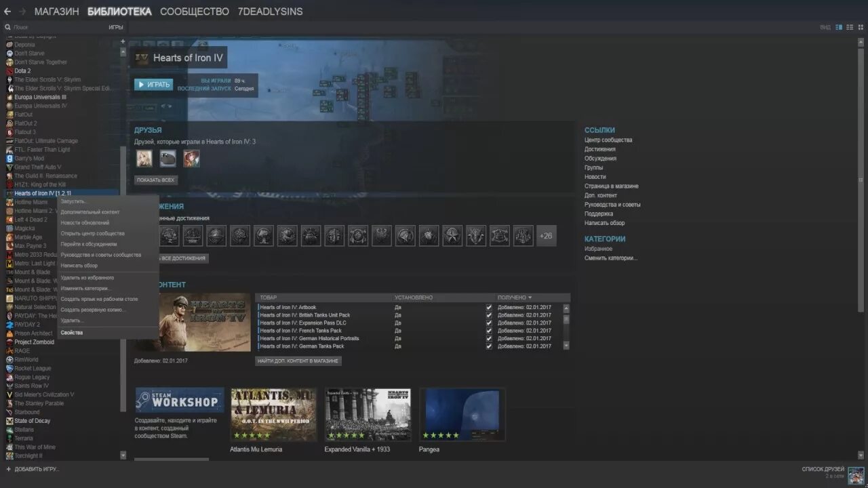This screenshot has height=488, width=868.
Task: Switch to СООБЩЕСТВО tab
Action: tap(195, 12)
